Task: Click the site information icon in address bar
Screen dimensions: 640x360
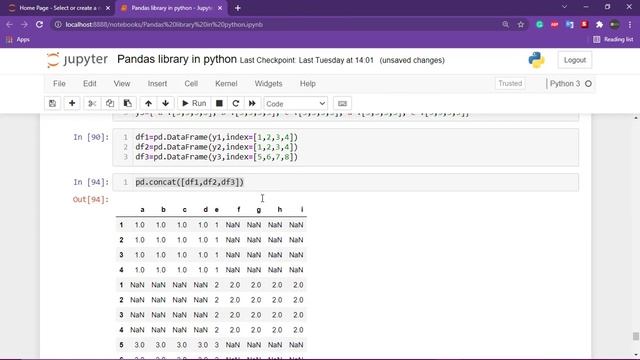Action: point(58,24)
